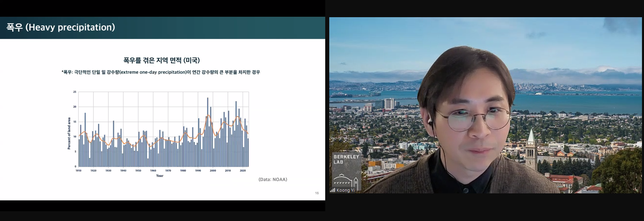
Task: Click the 'Year' x-axis label
Action: click(x=160, y=176)
